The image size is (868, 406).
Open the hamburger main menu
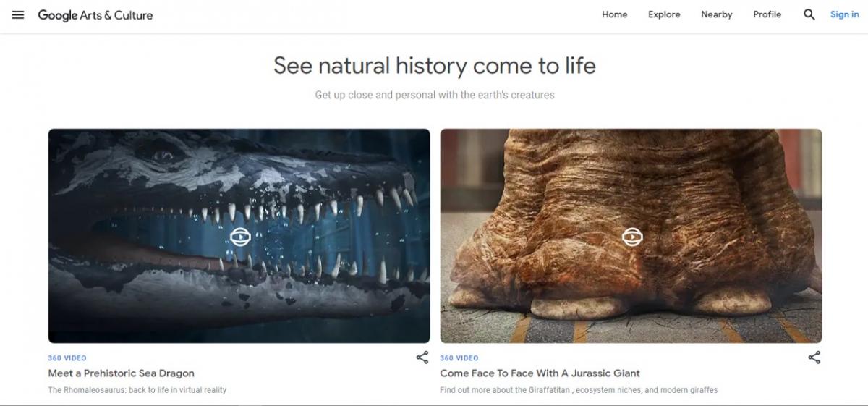18,14
